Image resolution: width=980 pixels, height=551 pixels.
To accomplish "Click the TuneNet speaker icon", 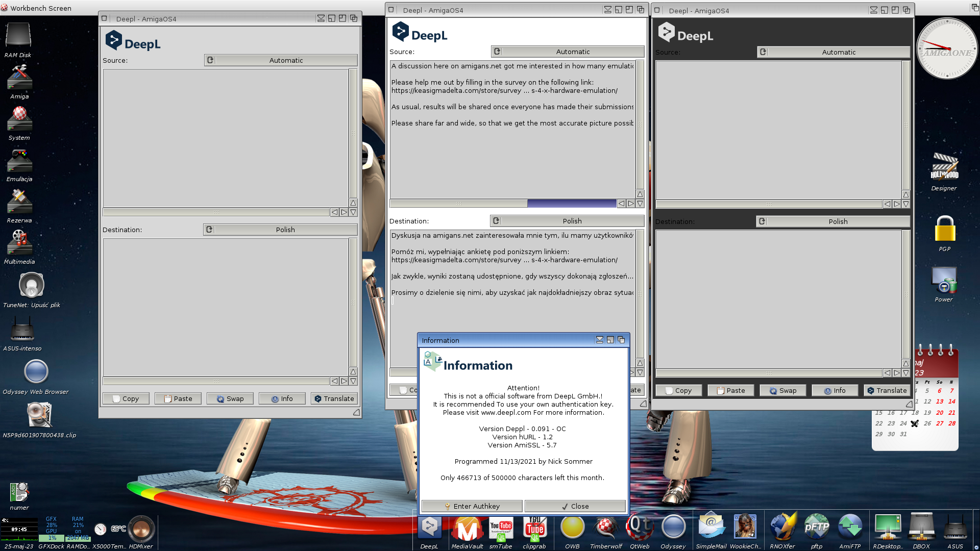I will (x=32, y=285).
